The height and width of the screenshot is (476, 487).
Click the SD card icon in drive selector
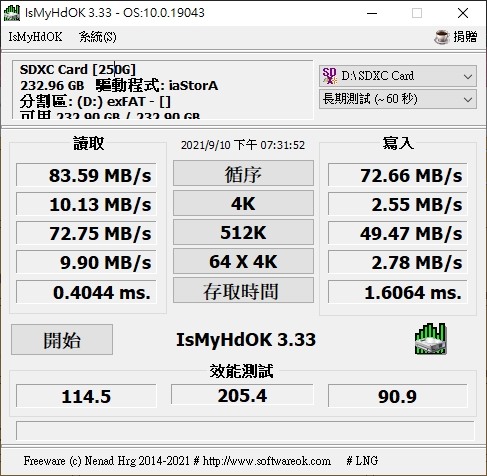[329, 76]
